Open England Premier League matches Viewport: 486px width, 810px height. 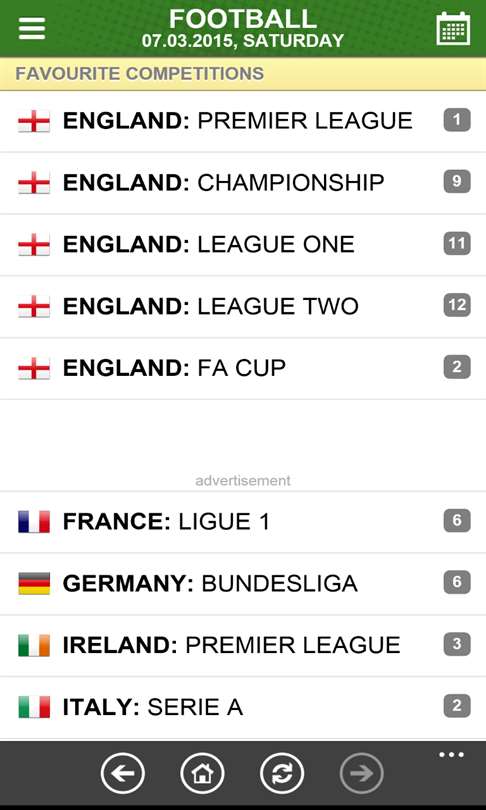click(x=243, y=121)
